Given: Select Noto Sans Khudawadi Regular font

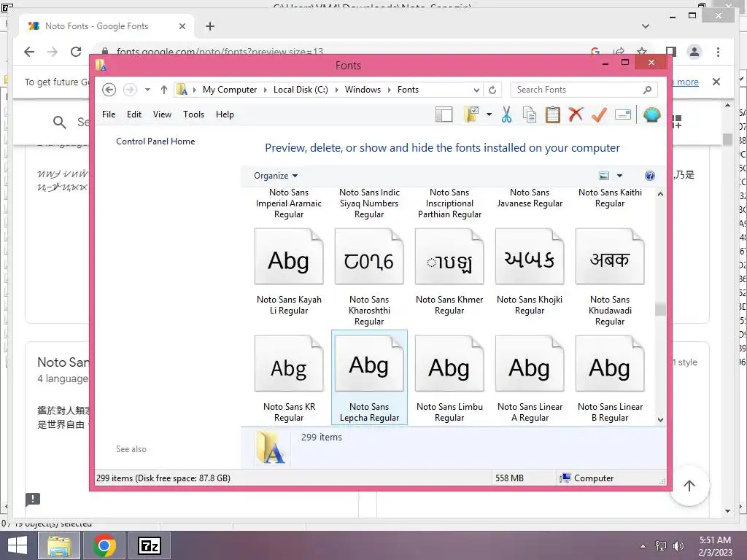Looking at the screenshot, I should [610, 278].
